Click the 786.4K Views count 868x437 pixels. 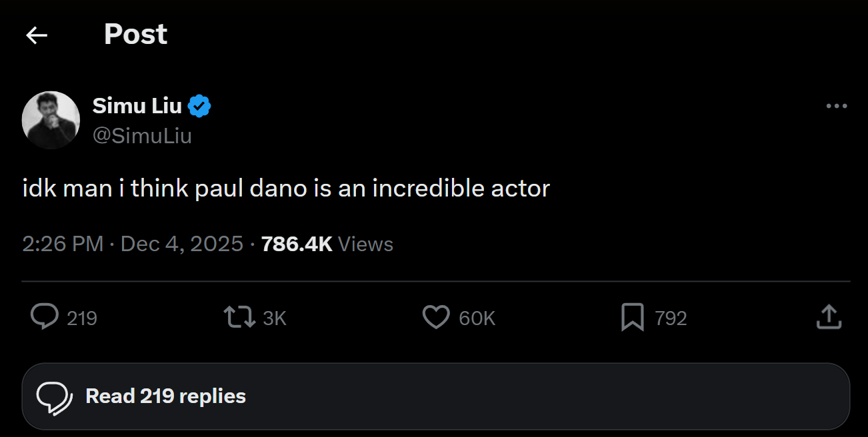point(327,244)
